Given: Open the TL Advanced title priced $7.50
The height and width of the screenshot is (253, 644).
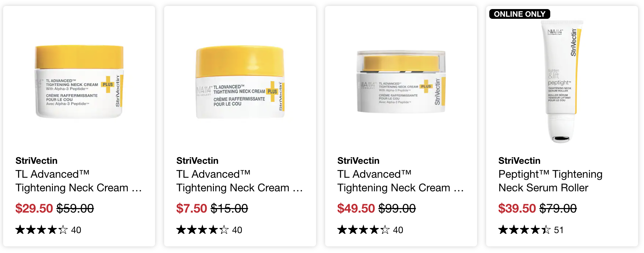Looking at the screenshot, I should [240, 181].
